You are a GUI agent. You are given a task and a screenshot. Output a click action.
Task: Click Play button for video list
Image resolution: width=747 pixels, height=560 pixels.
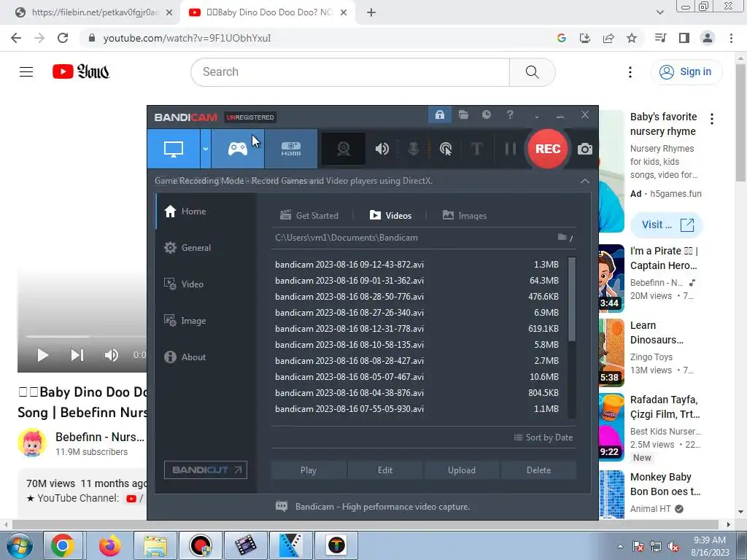click(x=309, y=470)
